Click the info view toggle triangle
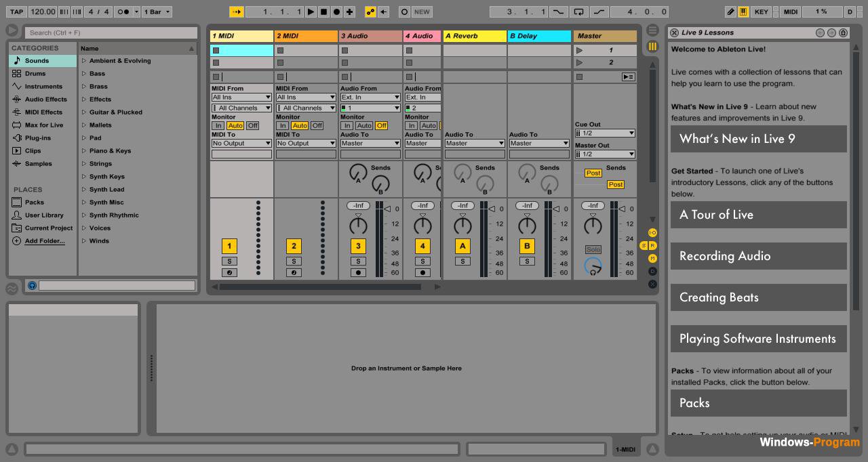The height and width of the screenshot is (462, 868). pos(12,448)
